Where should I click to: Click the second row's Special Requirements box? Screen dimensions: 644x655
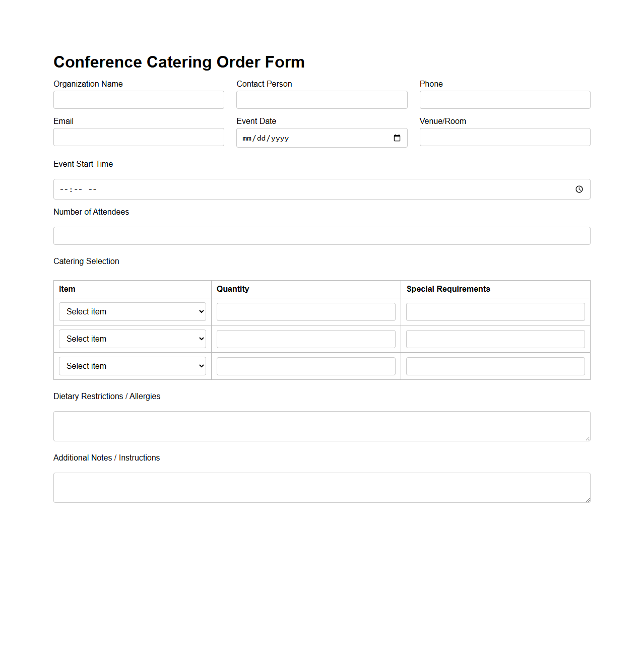(495, 339)
